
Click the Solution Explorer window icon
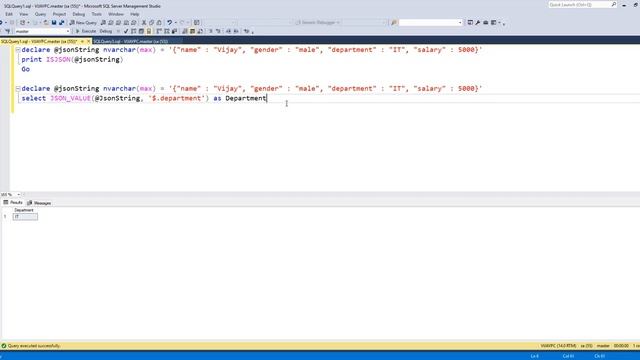(470, 22)
